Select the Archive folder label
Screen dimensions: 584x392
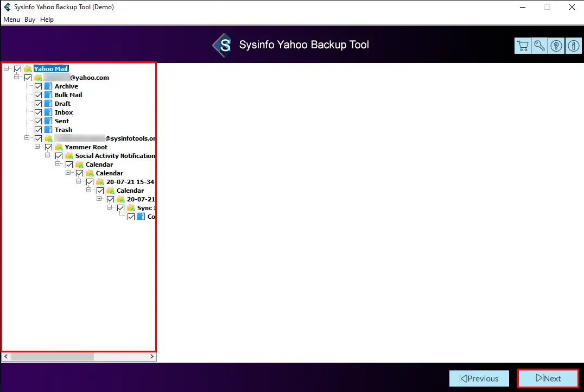coord(66,86)
